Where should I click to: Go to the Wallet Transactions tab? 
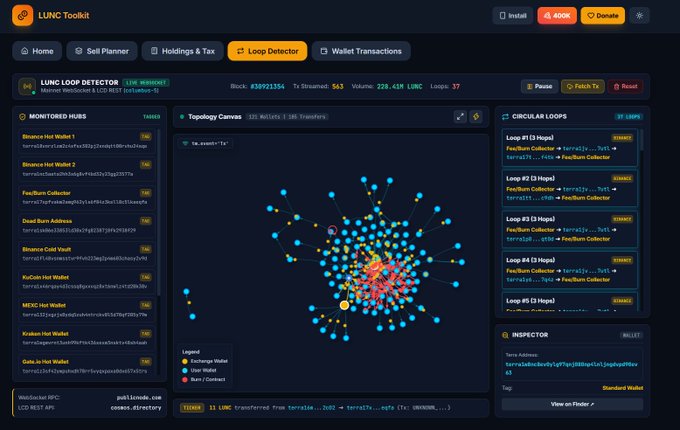tap(361, 51)
